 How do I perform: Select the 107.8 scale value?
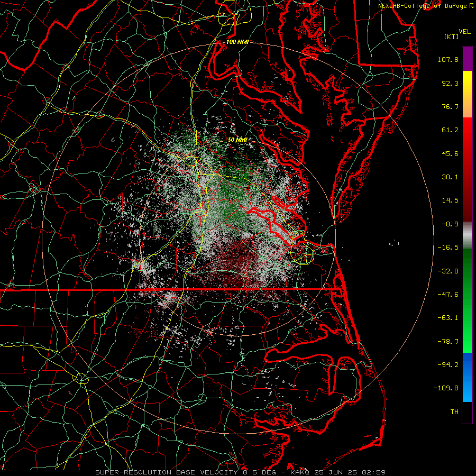[x=448, y=59]
